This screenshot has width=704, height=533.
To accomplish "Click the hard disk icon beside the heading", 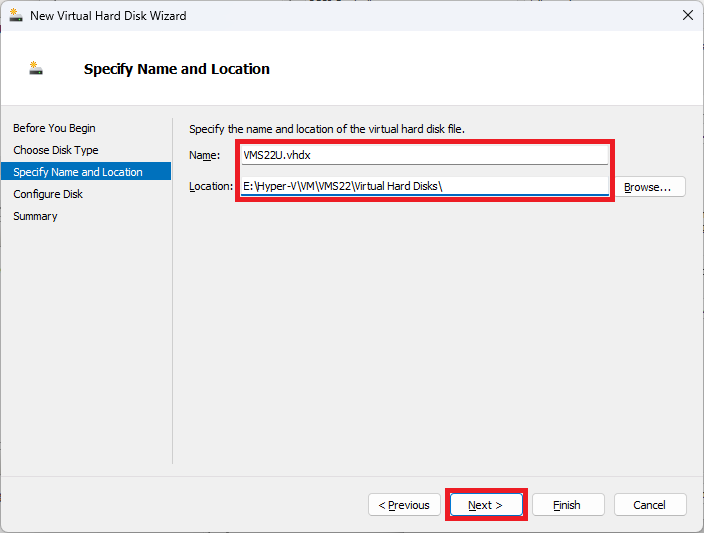I will click(36, 68).
